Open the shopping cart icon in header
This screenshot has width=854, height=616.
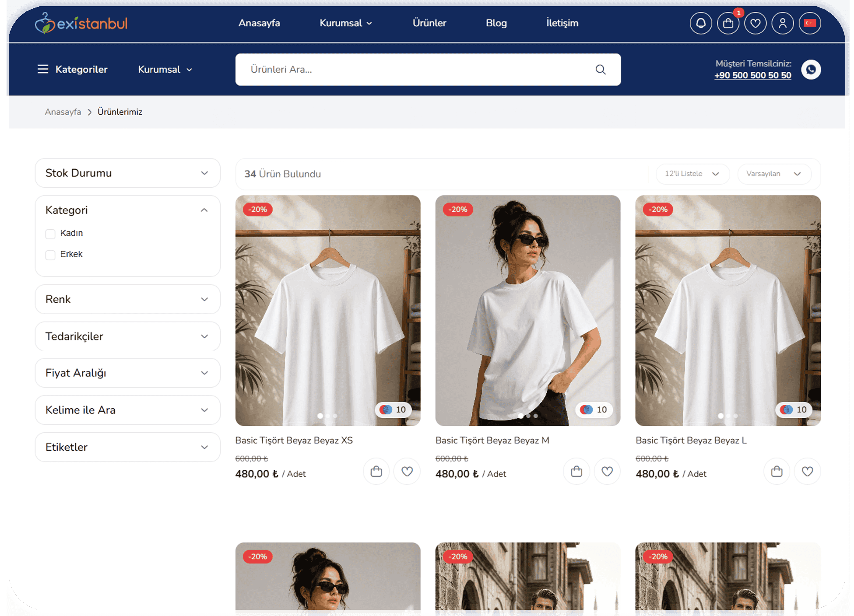(728, 23)
